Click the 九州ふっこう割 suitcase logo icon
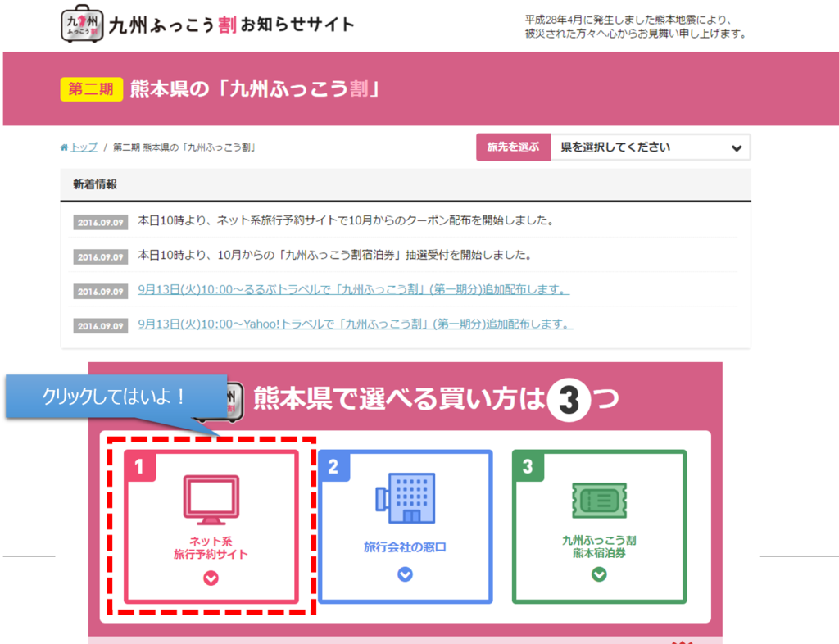839x644 pixels. (82, 24)
